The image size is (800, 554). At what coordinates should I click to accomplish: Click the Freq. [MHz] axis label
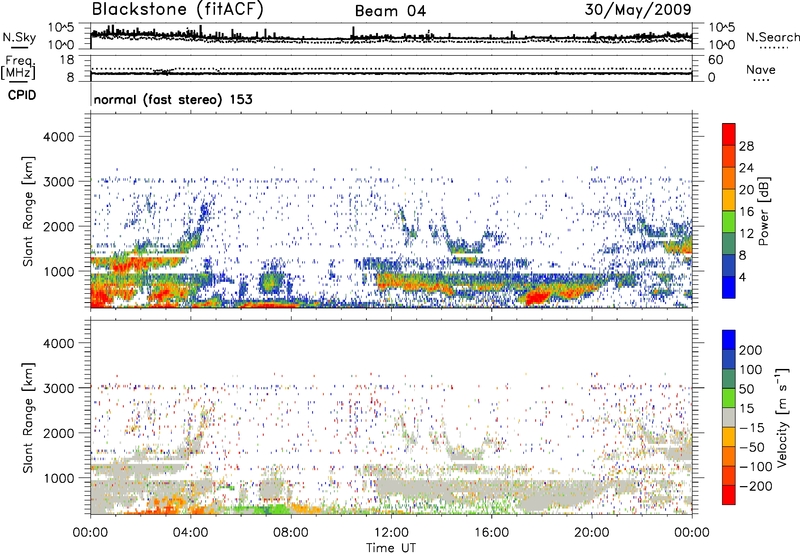pos(18,68)
